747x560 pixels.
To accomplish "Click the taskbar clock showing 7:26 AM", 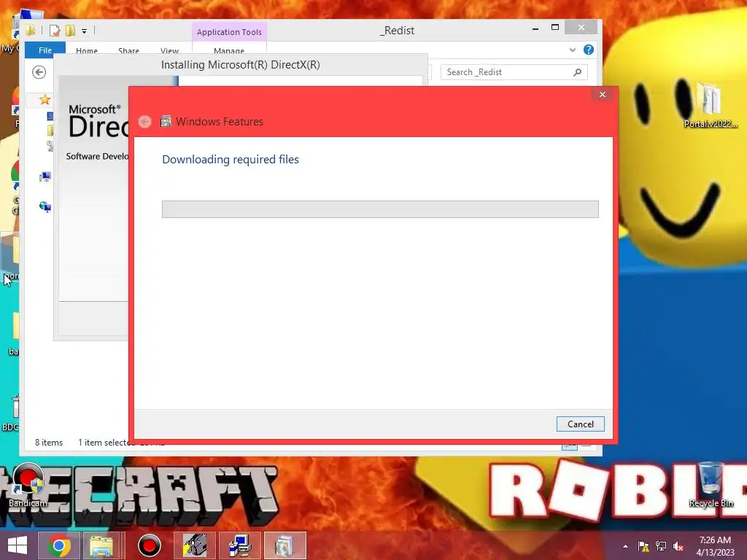I will tap(715, 545).
